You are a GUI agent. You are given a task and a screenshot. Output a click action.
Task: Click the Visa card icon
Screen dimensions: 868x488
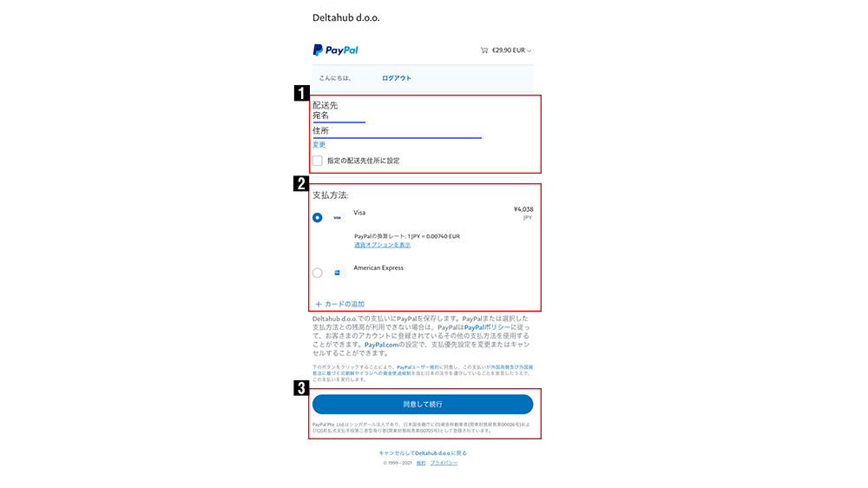(x=337, y=218)
